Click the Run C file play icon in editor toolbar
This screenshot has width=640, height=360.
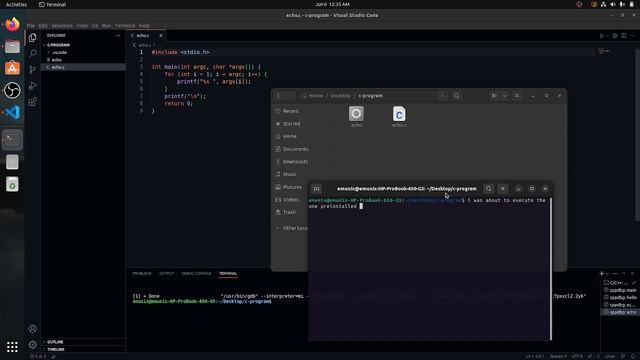click(x=602, y=36)
